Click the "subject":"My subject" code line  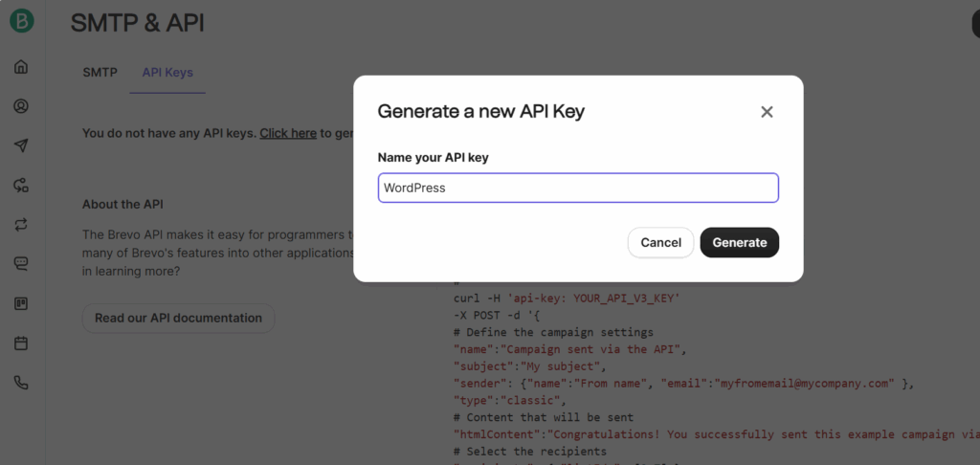tap(530, 366)
